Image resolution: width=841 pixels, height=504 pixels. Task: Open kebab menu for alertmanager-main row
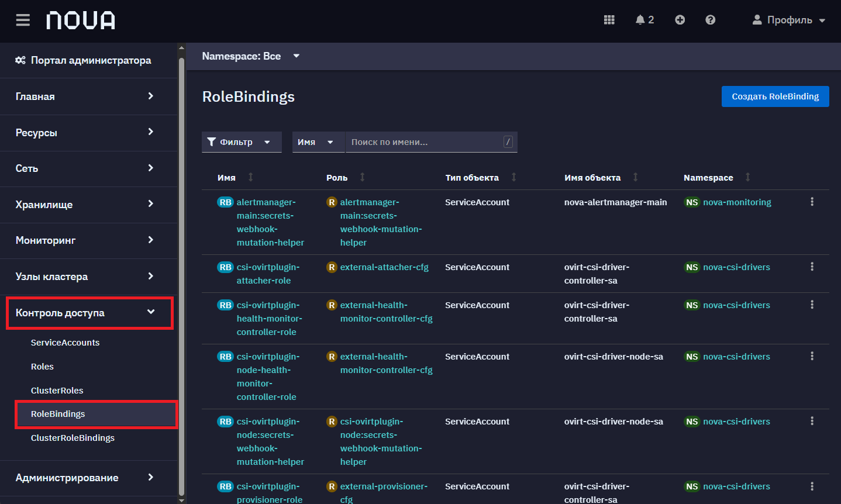(812, 202)
